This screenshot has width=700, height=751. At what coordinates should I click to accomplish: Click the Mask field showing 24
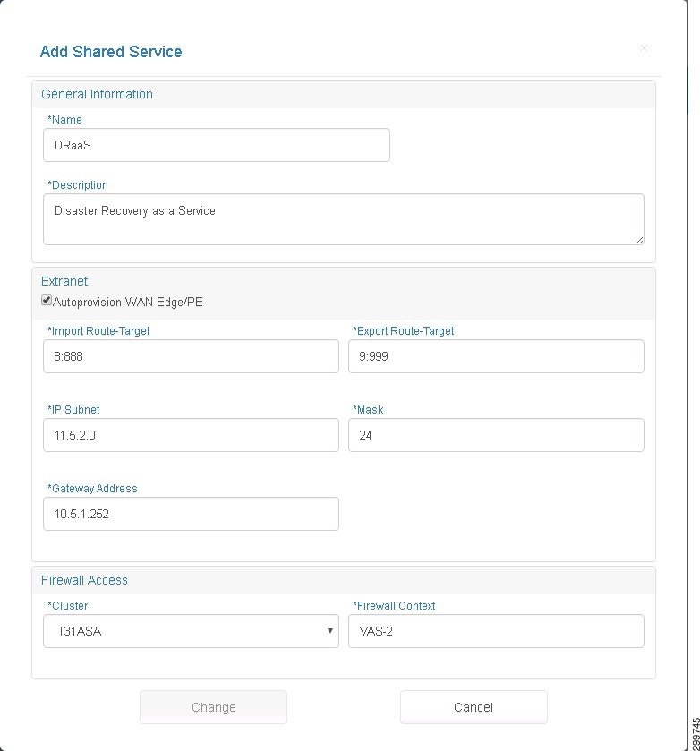pos(496,435)
